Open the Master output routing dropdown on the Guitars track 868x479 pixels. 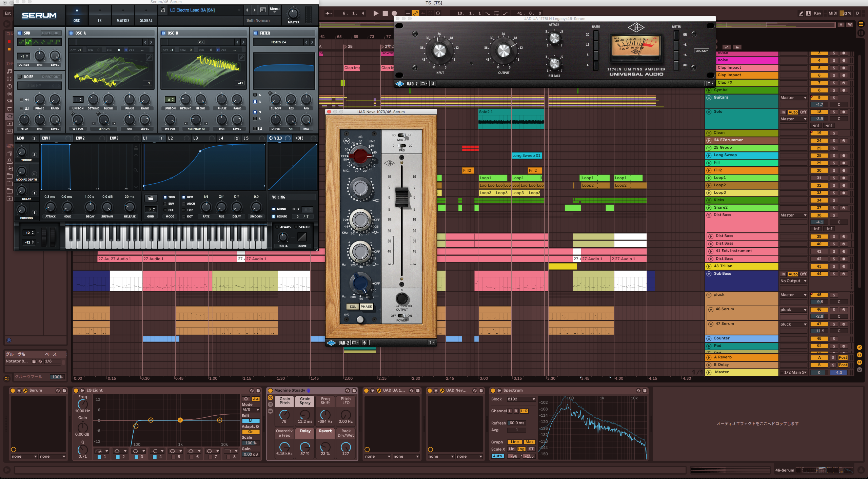(x=793, y=98)
